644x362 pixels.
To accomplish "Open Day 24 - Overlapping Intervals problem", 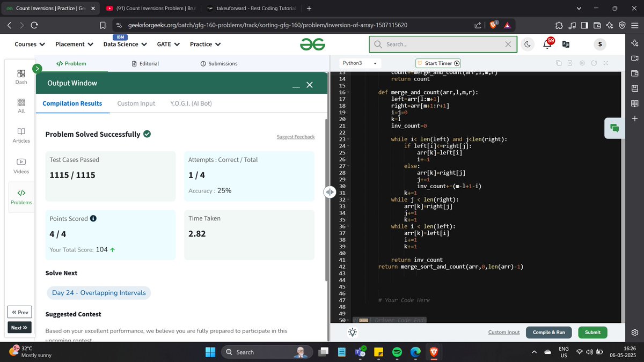I will tap(99, 293).
